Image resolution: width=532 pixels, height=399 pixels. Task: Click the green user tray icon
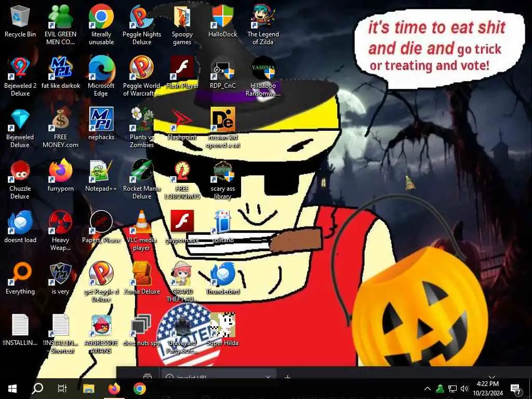pyautogui.click(x=440, y=389)
